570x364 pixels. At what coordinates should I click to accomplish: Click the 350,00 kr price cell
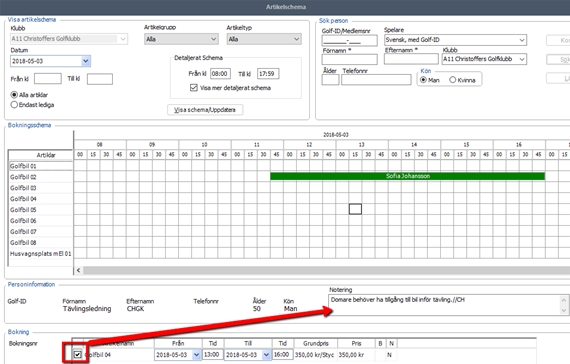point(356,355)
